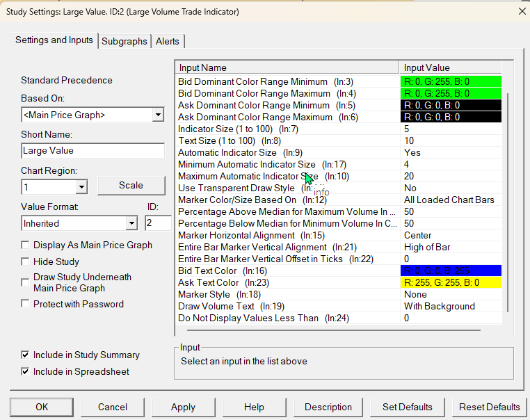The height and width of the screenshot is (420, 530).
Task: Open the Ask Text Color yellow swatch
Action: click(x=451, y=282)
